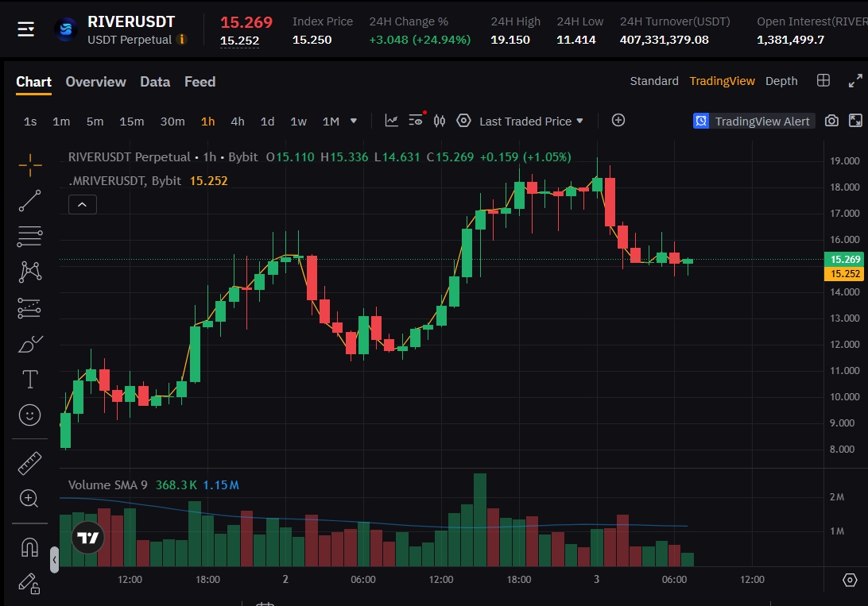Select the trend line drawing tool

pyautogui.click(x=30, y=201)
